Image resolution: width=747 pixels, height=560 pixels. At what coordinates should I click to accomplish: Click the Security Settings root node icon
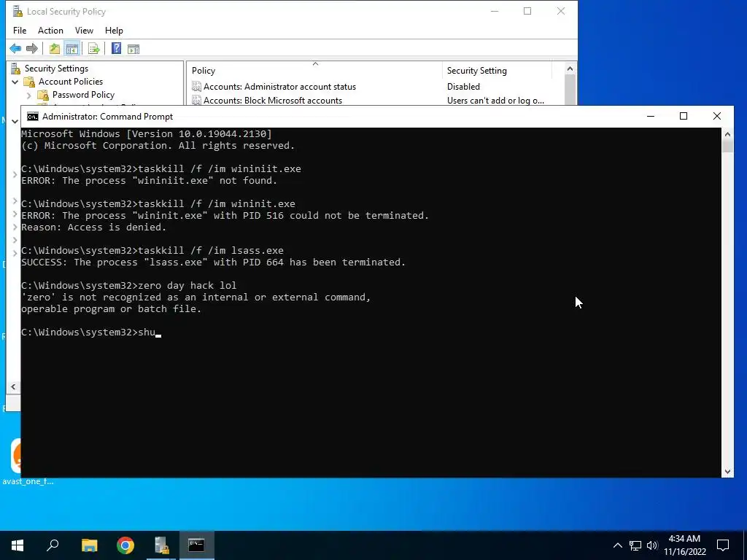(x=16, y=69)
